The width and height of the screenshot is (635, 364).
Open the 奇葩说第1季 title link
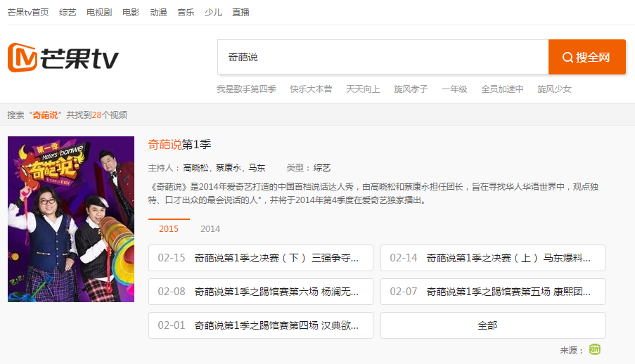click(x=180, y=145)
